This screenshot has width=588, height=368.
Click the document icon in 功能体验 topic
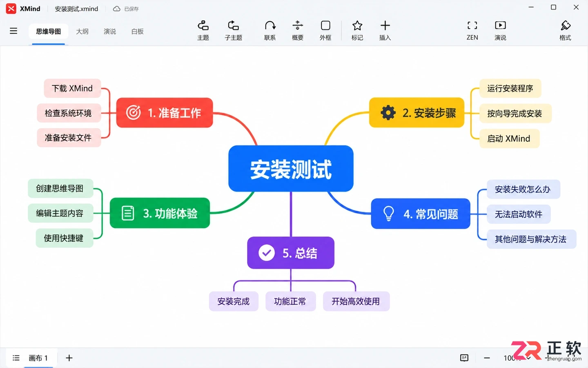(x=128, y=213)
